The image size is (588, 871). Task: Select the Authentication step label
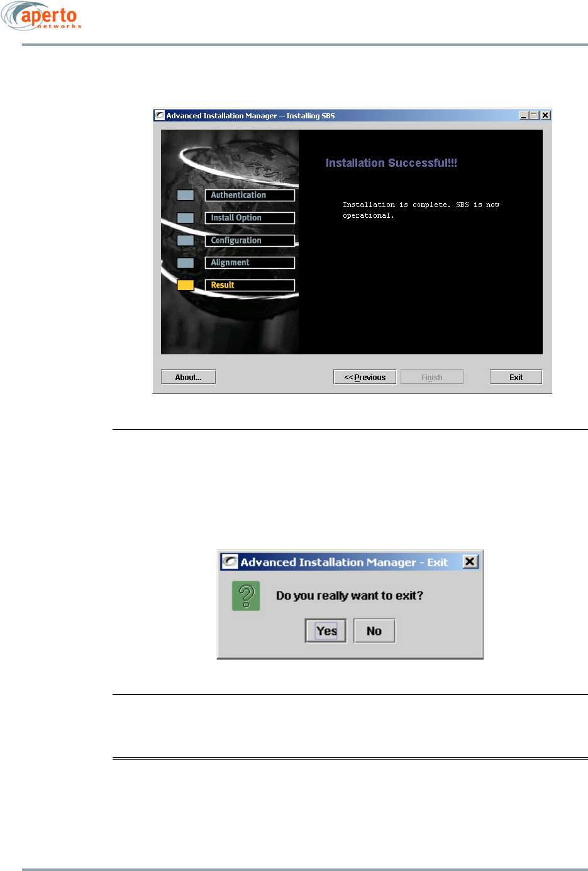click(250, 195)
